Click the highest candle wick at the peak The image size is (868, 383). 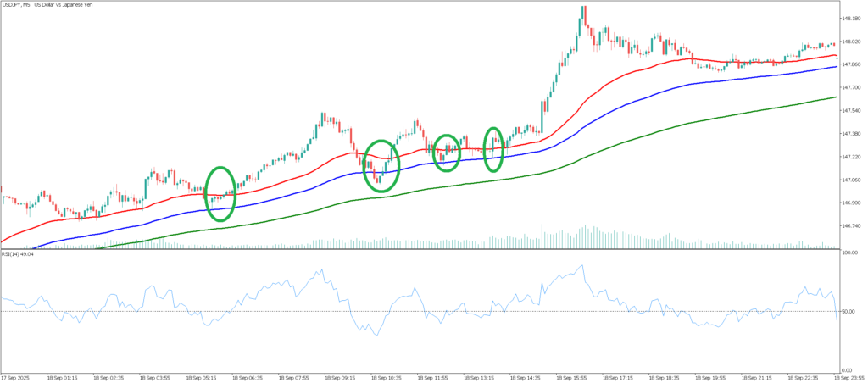(x=583, y=8)
